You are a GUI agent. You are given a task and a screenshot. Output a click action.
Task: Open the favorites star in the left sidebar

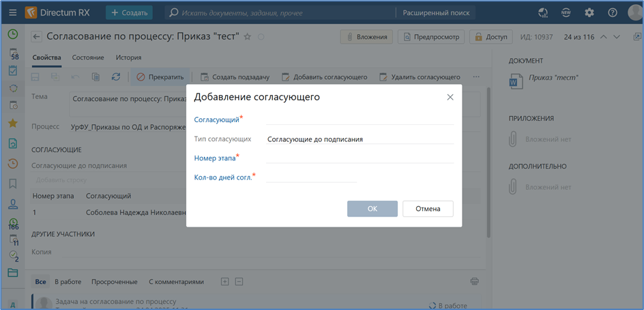[12, 124]
